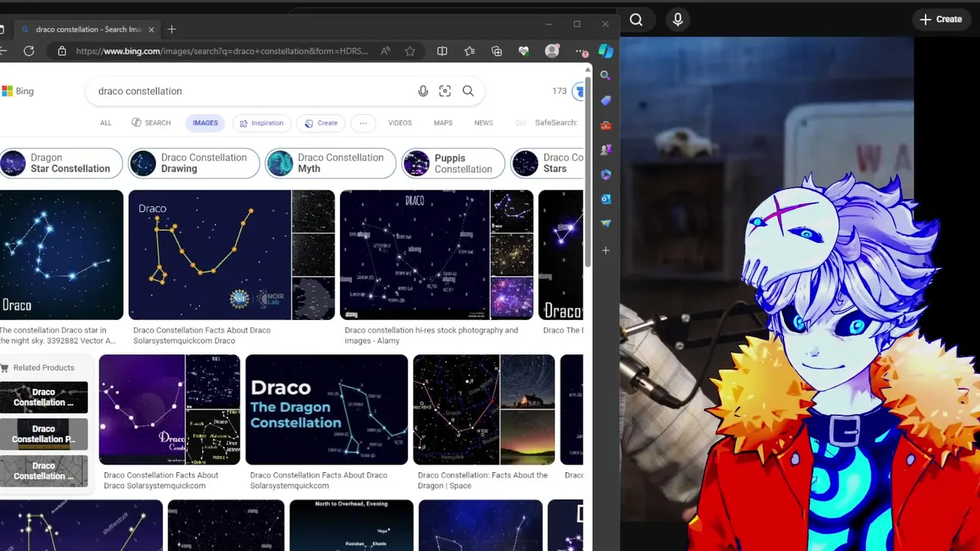Open Read aloud icon in address bar
The height and width of the screenshot is (551, 980).
coord(385,51)
